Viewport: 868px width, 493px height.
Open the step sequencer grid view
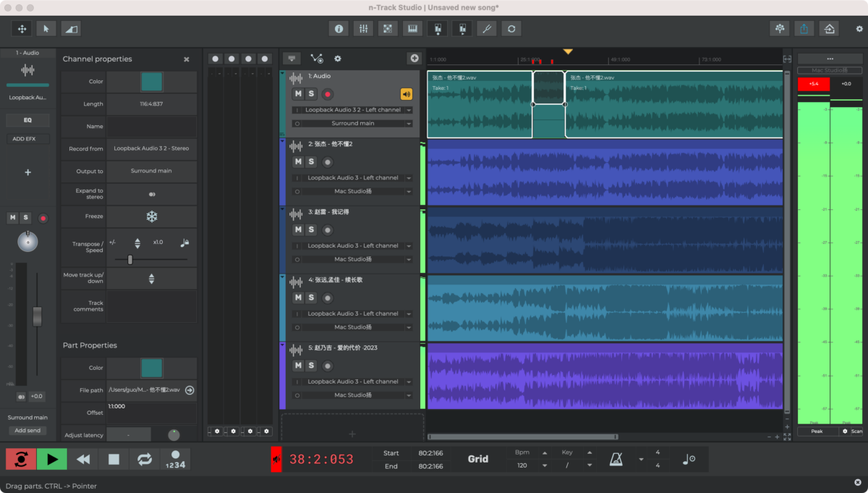[x=388, y=28]
